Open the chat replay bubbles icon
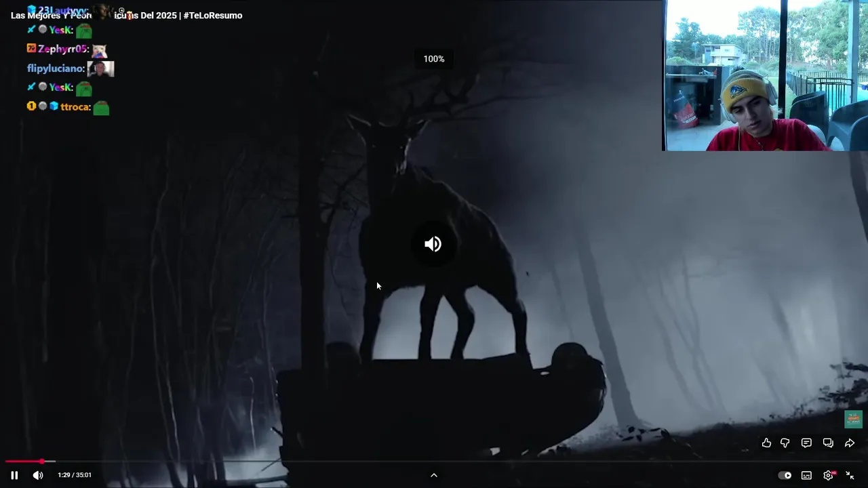 (x=828, y=443)
